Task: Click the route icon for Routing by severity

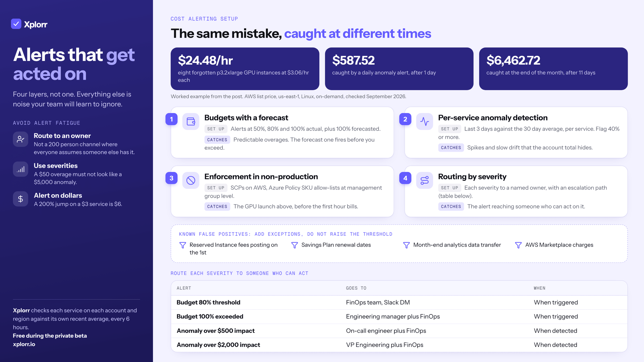Action: click(x=425, y=180)
